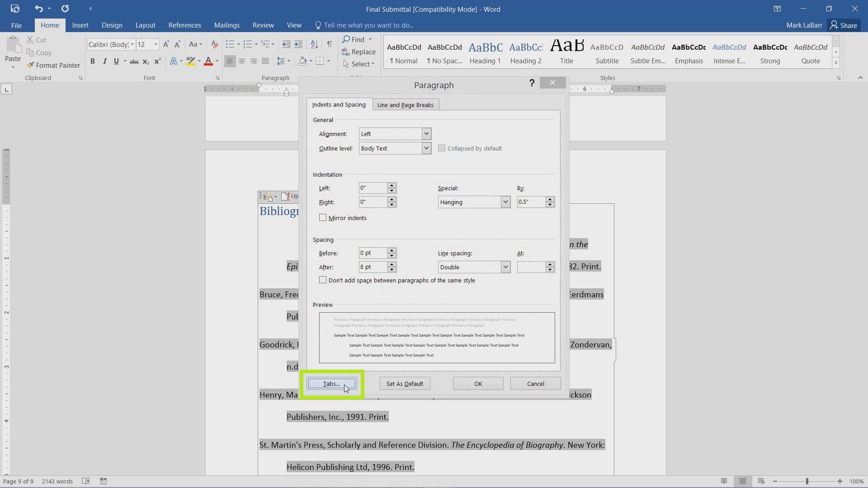Select the Indents and Spacing tab
The width and height of the screenshot is (868, 488).
pyautogui.click(x=338, y=104)
